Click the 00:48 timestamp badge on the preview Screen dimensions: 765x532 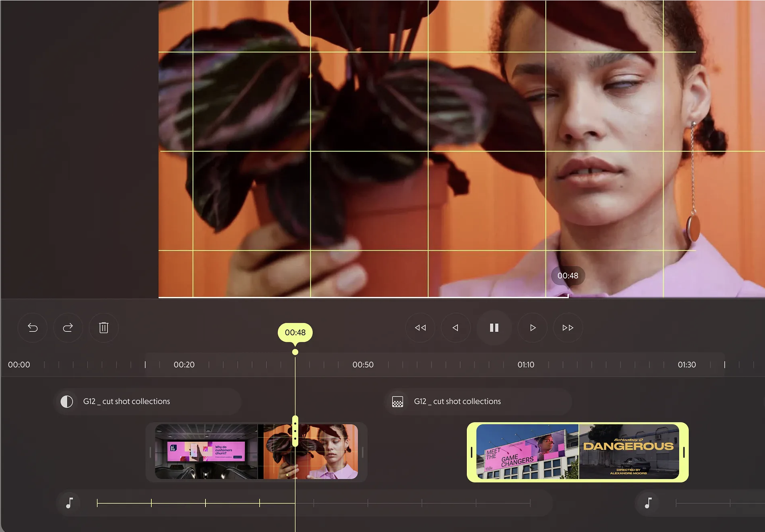point(568,276)
